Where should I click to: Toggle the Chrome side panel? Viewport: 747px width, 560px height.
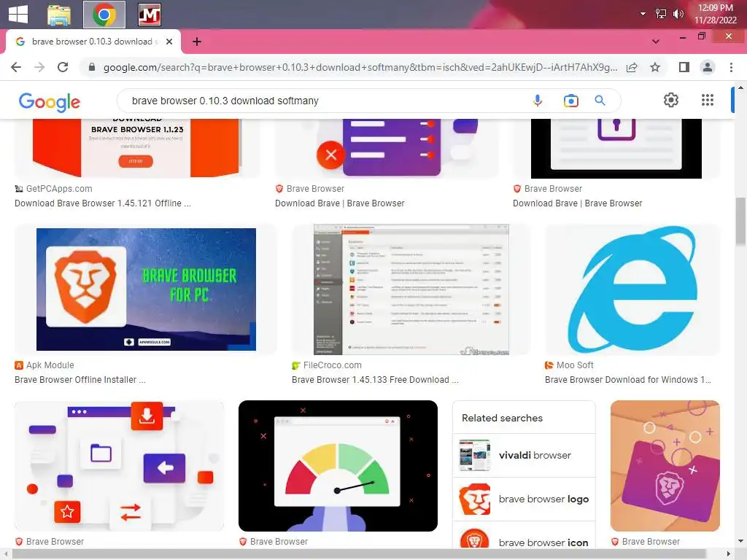coord(684,67)
